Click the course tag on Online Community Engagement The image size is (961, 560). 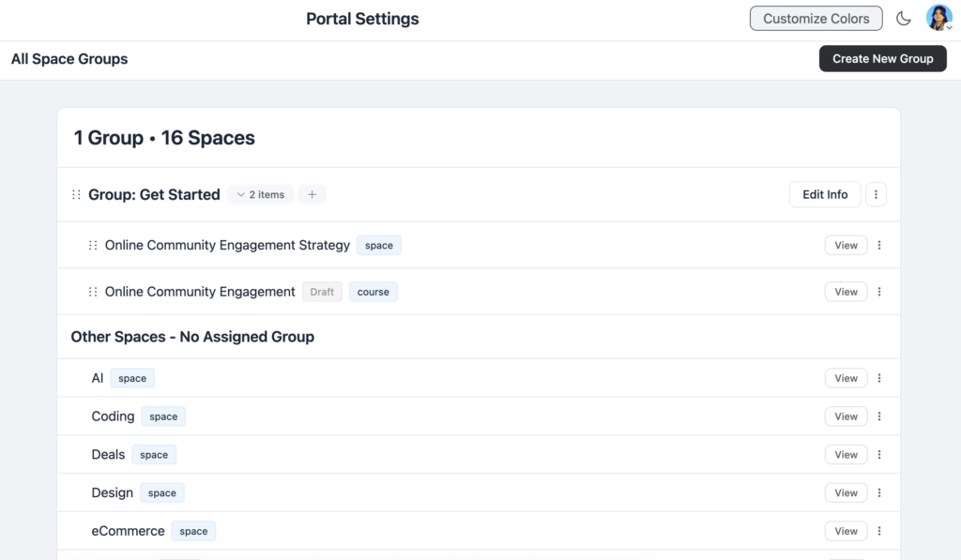pos(374,292)
